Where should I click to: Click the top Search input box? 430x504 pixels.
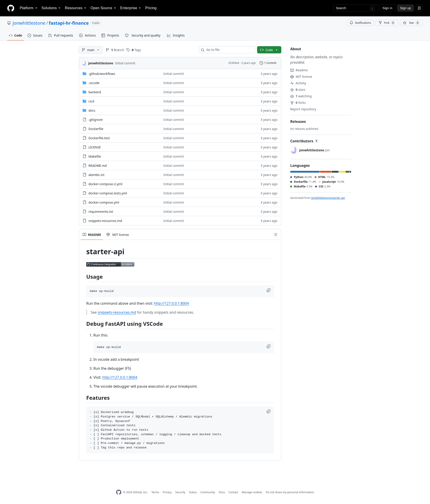pos(355,8)
